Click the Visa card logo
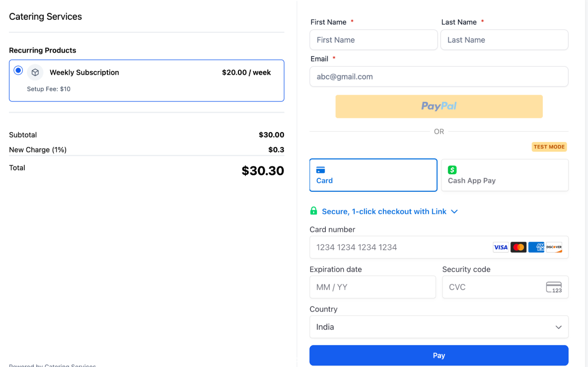588x367 pixels. [x=501, y=247]
